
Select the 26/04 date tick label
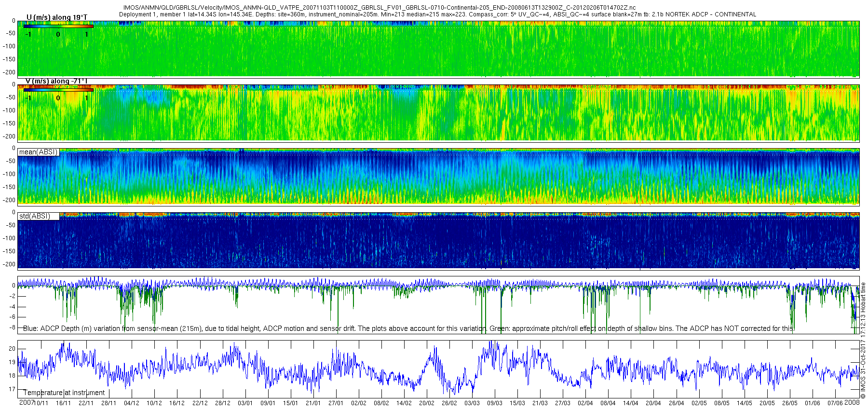(x=677, y=403)
